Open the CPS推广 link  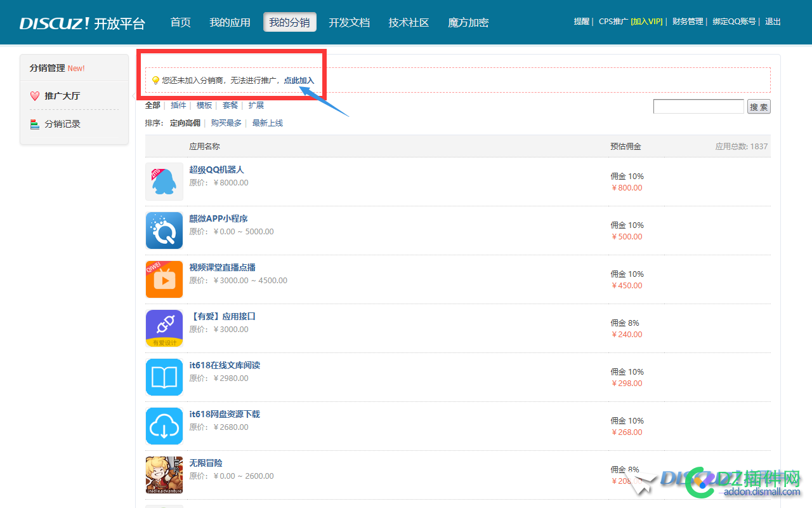(613, 22)
